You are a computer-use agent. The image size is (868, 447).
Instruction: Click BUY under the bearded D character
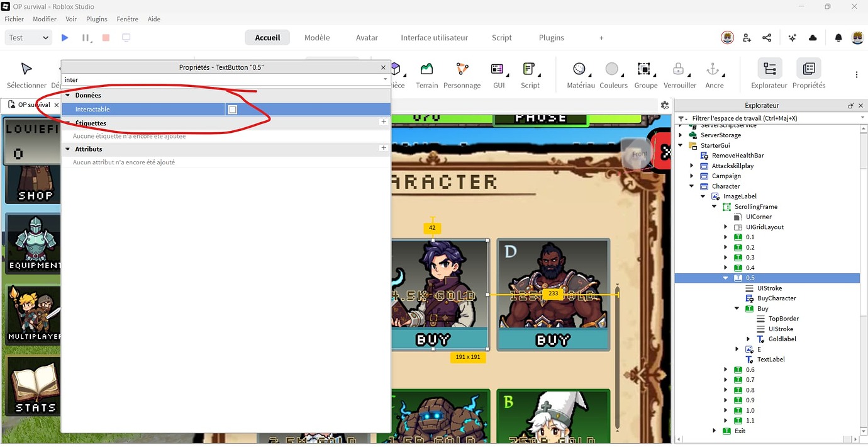tap(553, 340)
